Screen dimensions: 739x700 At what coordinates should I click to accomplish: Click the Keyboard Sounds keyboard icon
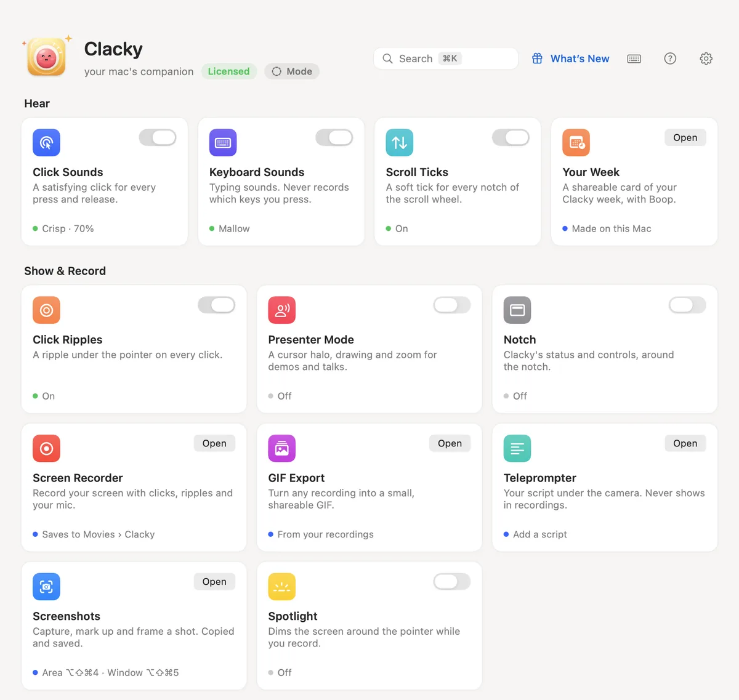(x=223, y=143)
